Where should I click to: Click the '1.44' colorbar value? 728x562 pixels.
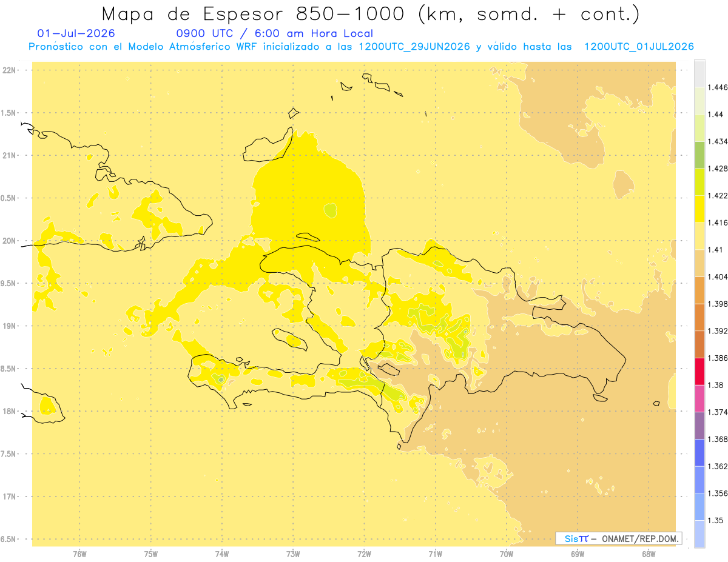(716, 115)
